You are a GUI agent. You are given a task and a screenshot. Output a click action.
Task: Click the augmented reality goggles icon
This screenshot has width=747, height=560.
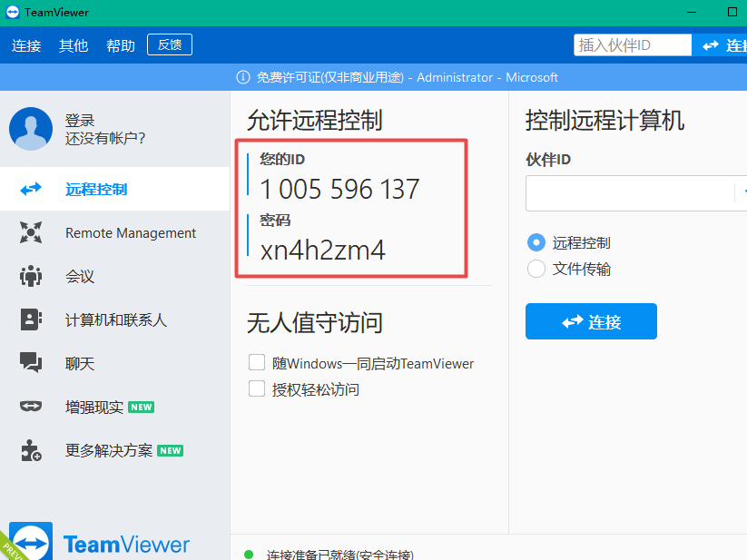[31, 407]
